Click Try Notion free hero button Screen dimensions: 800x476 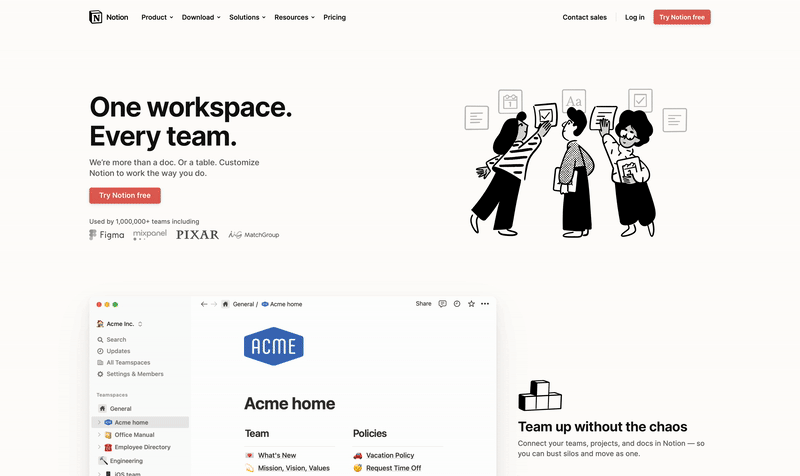125,195
